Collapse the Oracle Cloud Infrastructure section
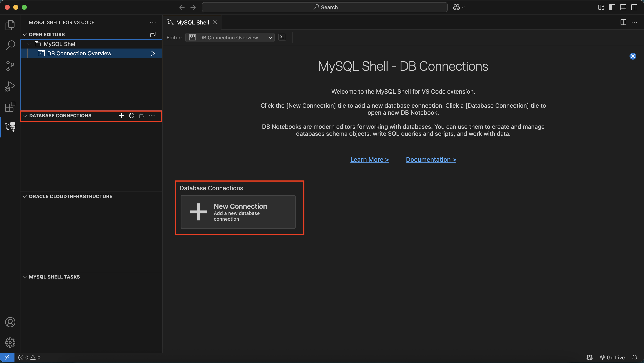The image size is (644, 363). tap(25, 196)
